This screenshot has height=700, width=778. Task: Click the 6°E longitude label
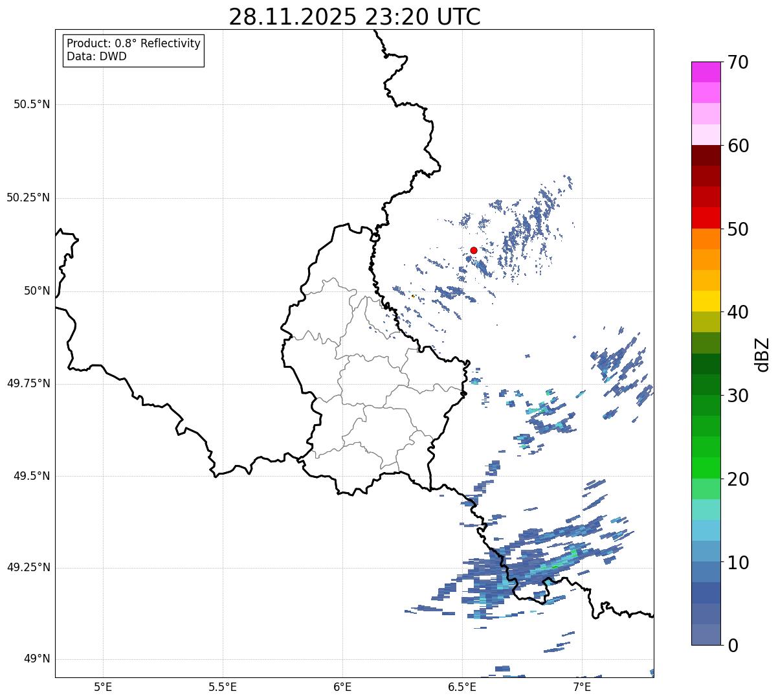pos(342,686)
